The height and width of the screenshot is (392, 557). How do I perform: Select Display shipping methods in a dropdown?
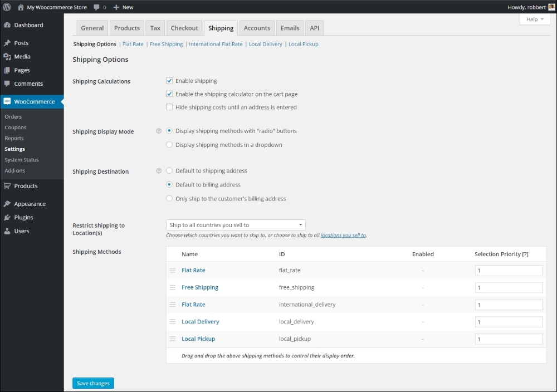(169, 145)
